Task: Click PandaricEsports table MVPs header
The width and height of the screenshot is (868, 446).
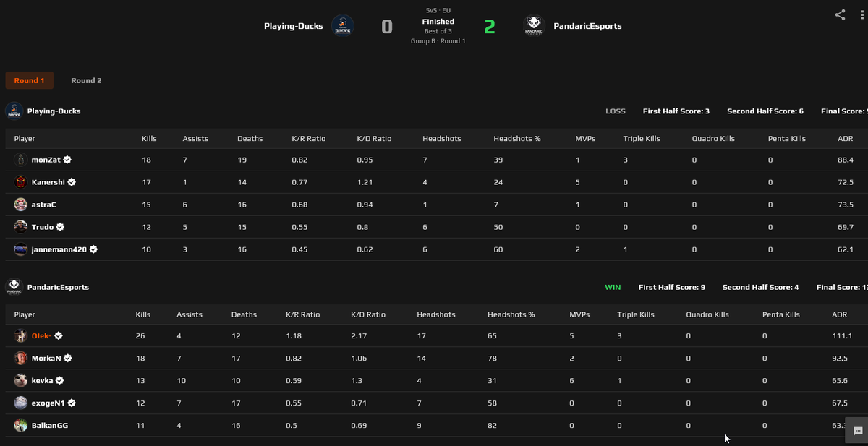Action: [x=579, y=314]
